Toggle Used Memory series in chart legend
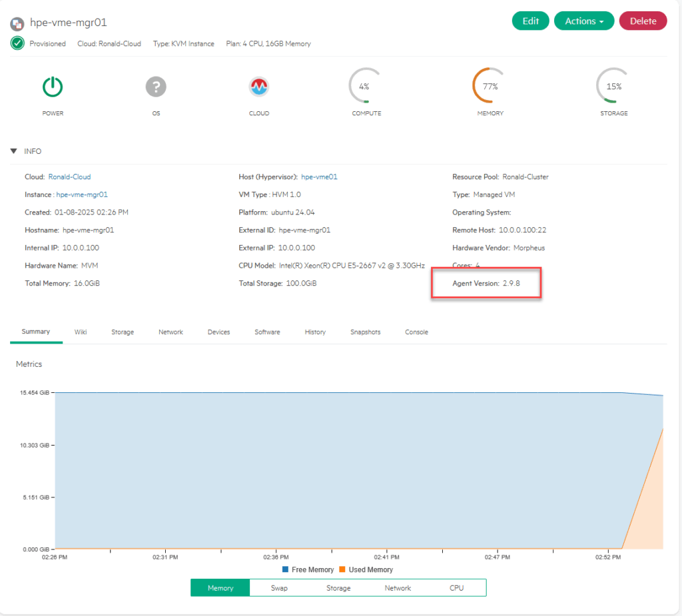682x616 pixels. pos(366,569)
